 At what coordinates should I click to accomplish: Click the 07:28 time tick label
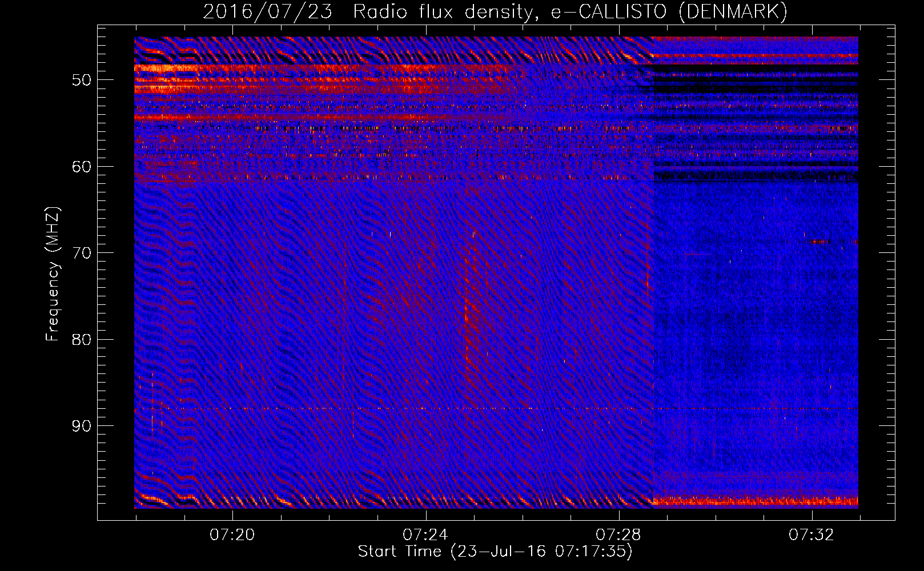(618, 535)
